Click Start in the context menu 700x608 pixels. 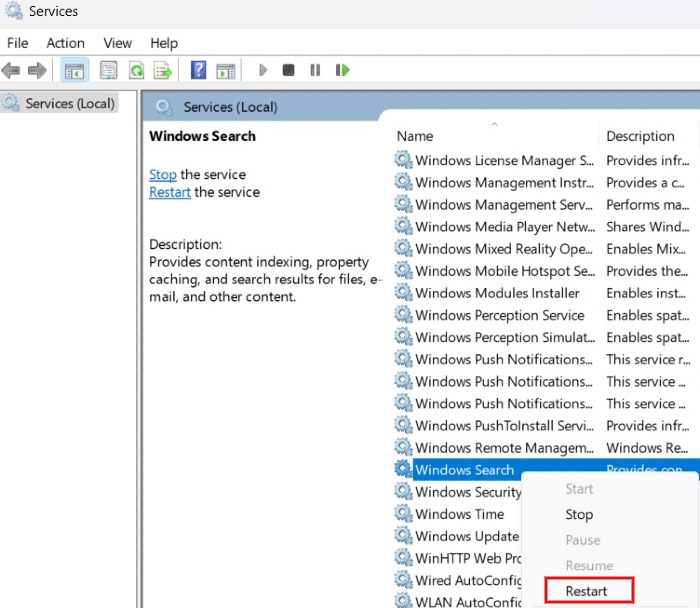[579, 489]
